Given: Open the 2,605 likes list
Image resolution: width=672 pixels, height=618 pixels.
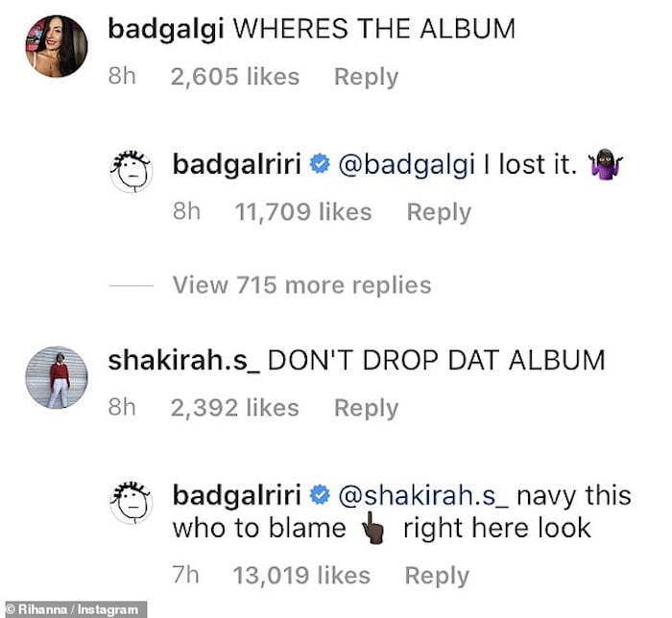Looking at the screenshot, I should 235,77.
